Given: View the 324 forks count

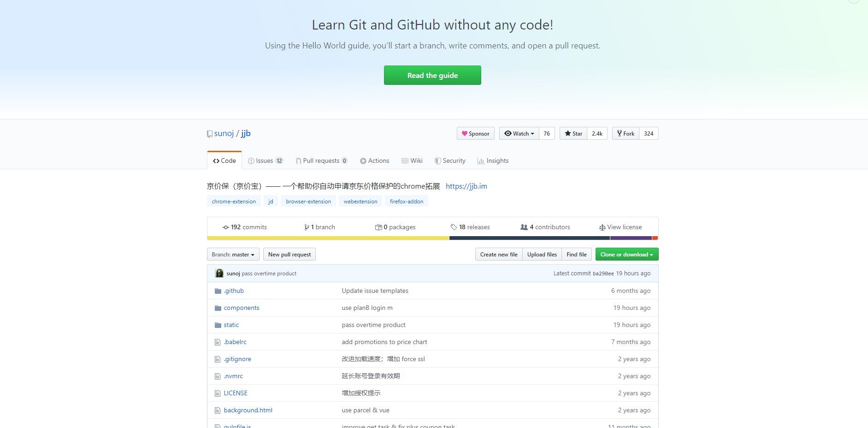Looking at the screenshot, I should tap(649, 133).
